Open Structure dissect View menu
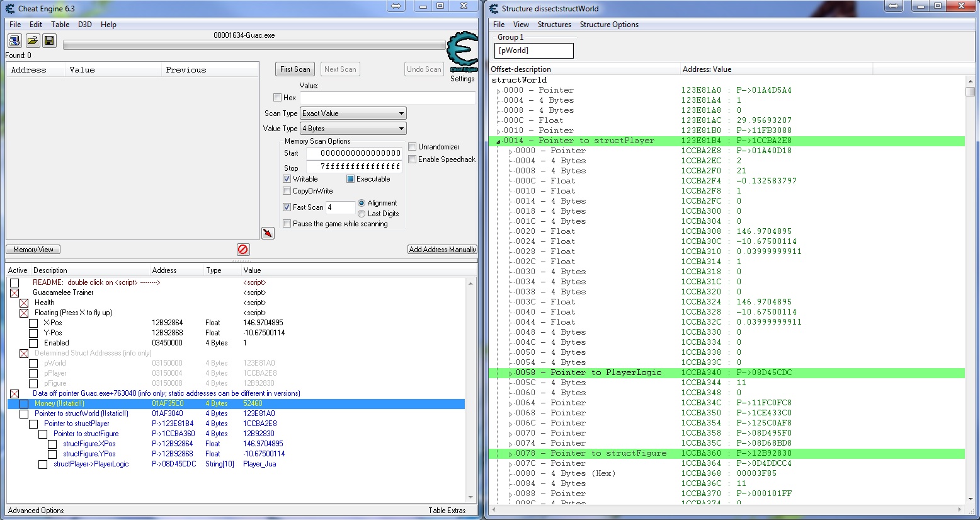 [x=521, y=25]
